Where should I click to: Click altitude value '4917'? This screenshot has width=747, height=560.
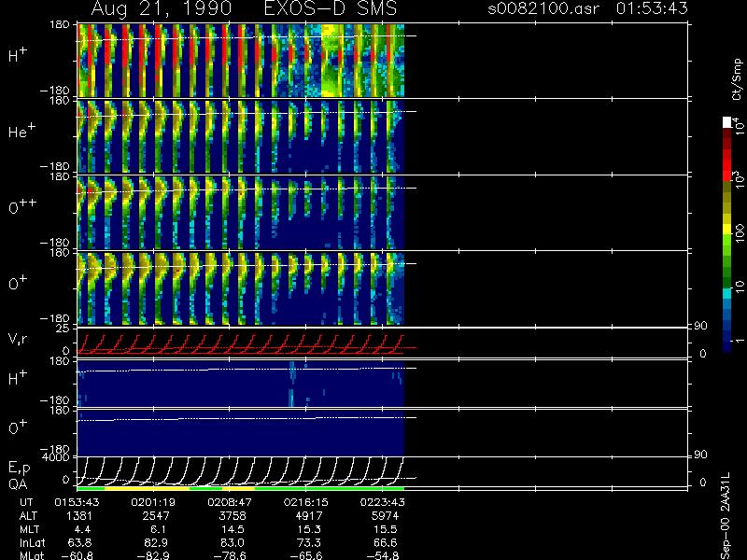click(309, 516)
